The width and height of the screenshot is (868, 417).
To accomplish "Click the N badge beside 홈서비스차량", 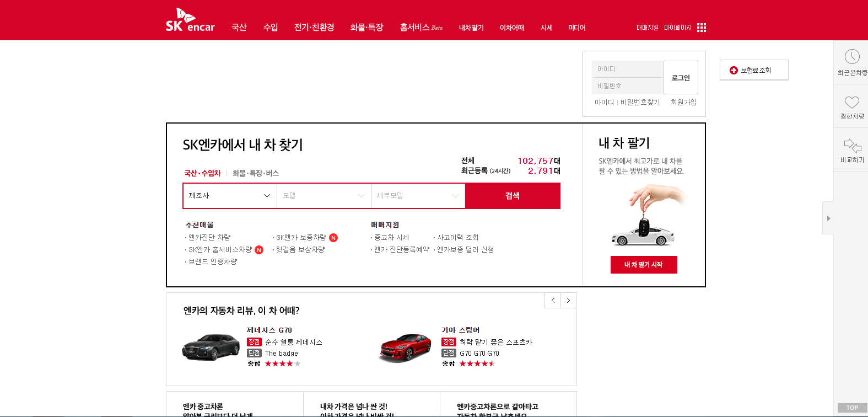I will tap(259, 250).
